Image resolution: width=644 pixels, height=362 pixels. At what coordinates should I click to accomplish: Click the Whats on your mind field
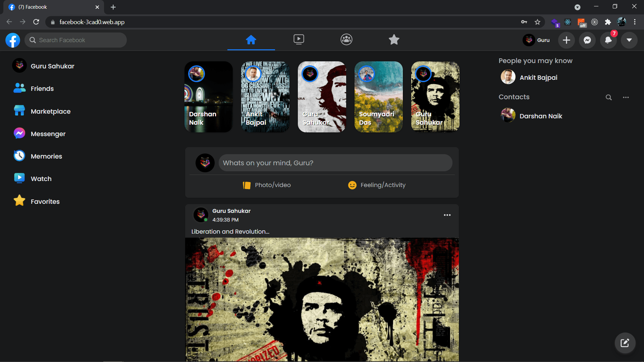[x=335, y=163]
